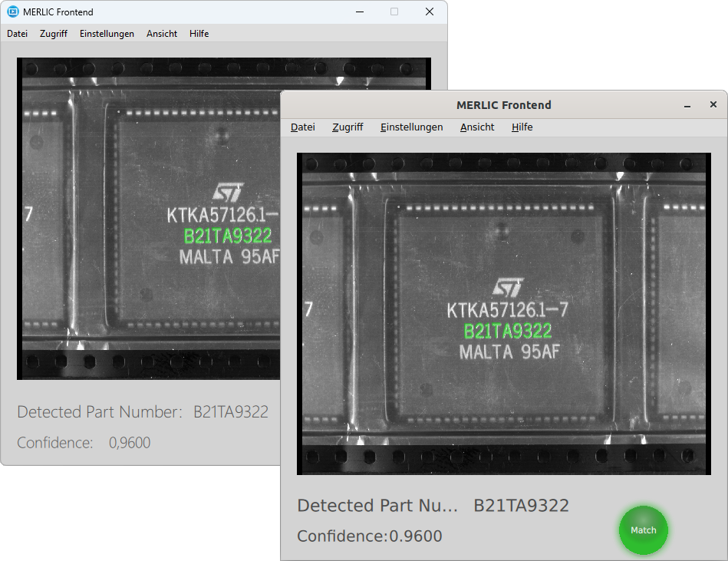This screenshot has height=561, width=728.
Task: Open Ansicht menu in the front window
Action: (477, 127)
